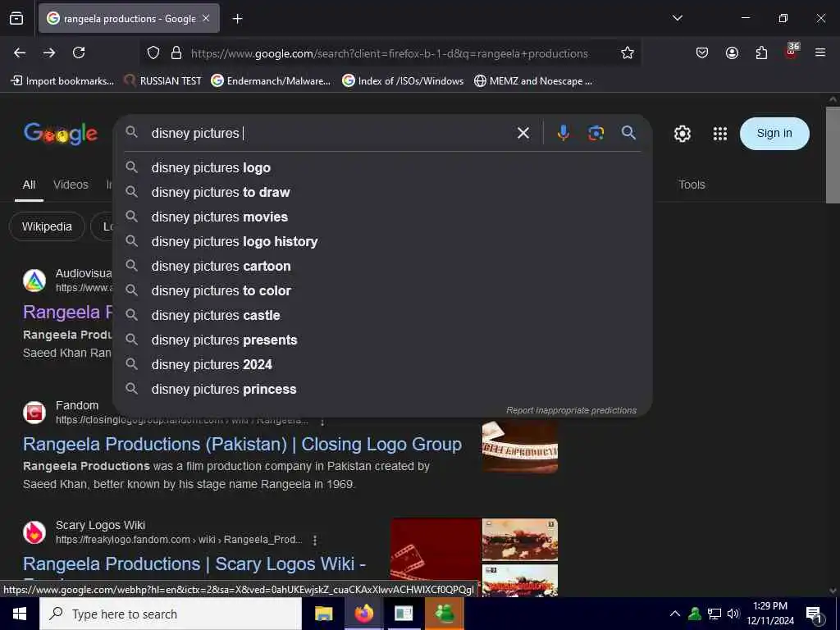Open File Explorer from taskbar
This screenshot has width=840, height=630.
click(323, 614)
